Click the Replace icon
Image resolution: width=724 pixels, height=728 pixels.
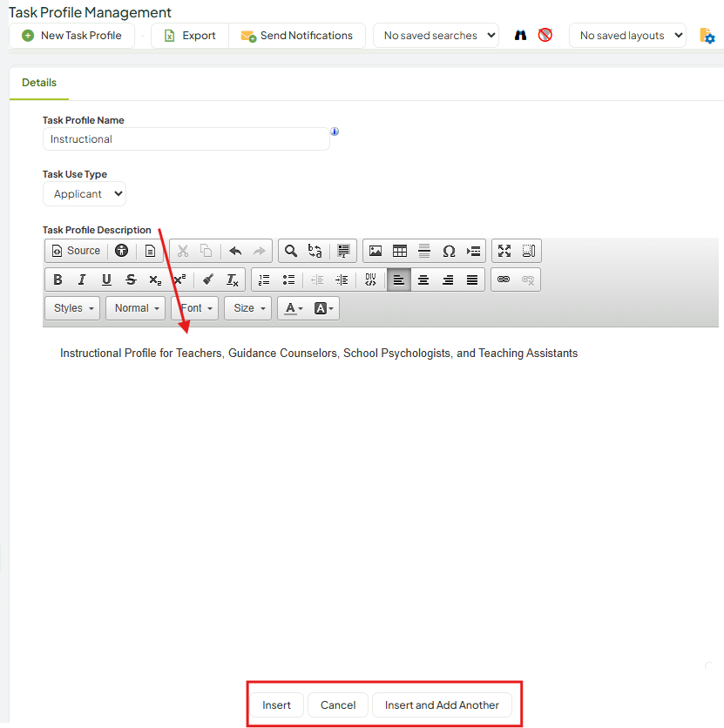315,251
